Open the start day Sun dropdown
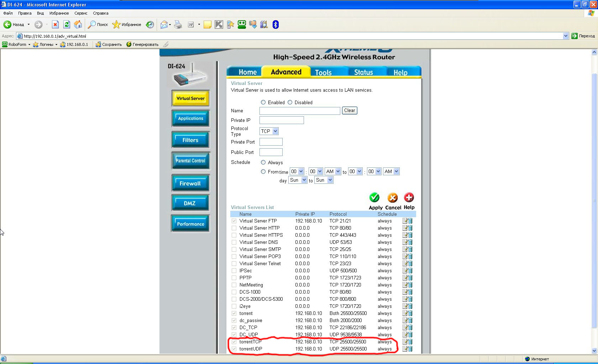 298,180
